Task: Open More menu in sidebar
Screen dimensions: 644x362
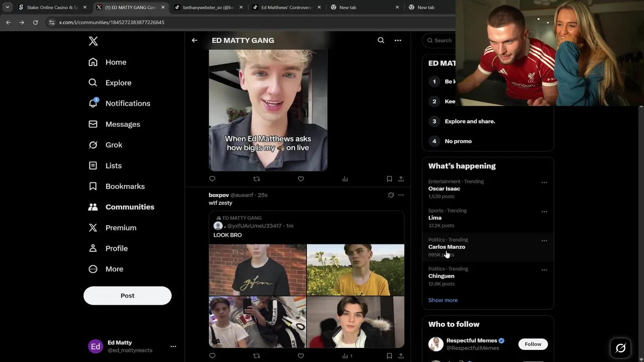Action: (x=106, y=269)
